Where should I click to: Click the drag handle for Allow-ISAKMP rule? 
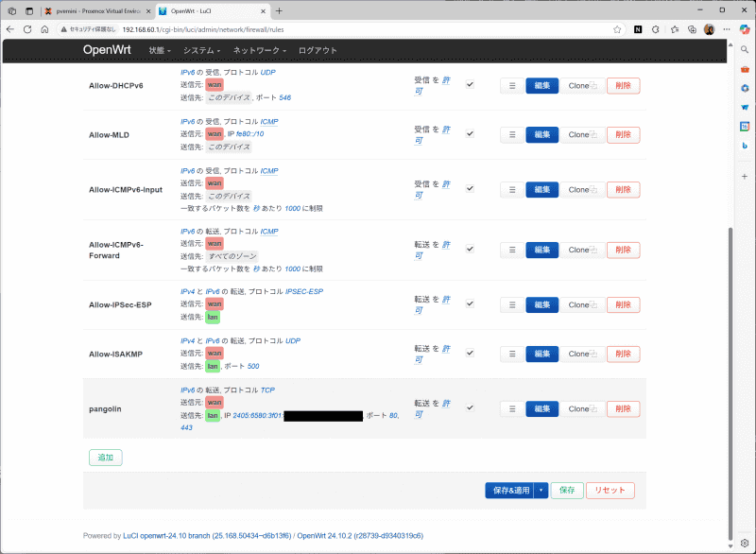point(512,354)
